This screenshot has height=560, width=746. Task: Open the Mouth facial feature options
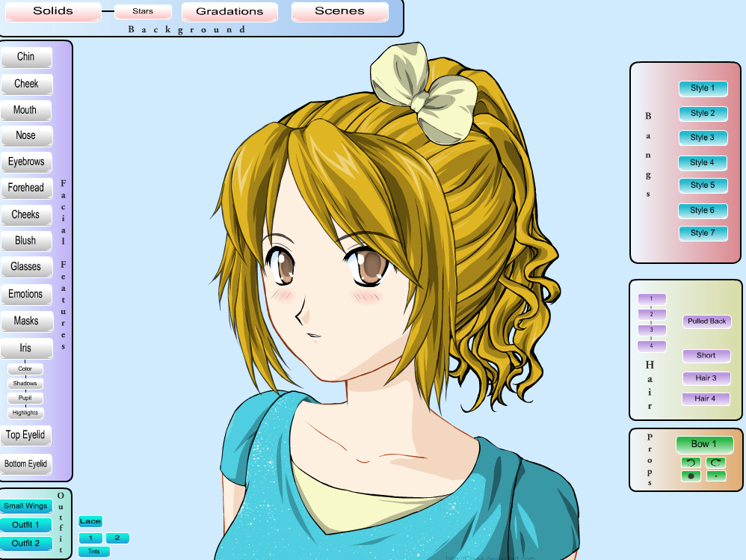(26, 110)
